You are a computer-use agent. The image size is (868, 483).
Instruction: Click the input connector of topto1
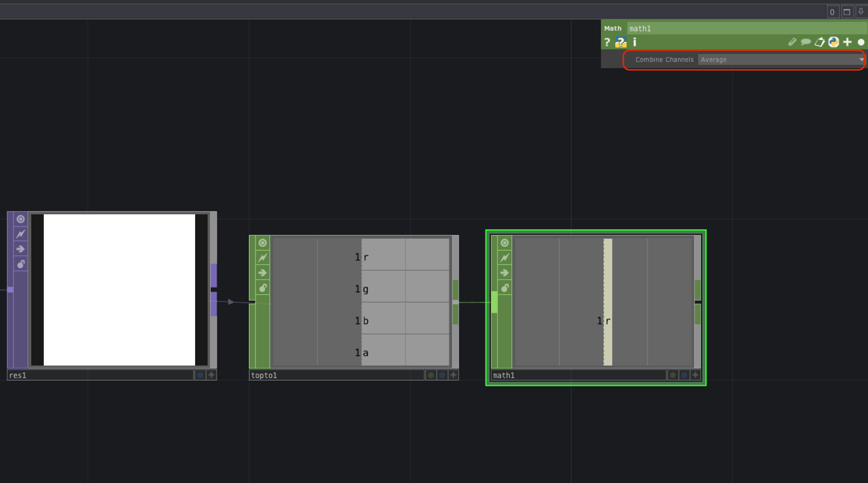coord(252,302)
